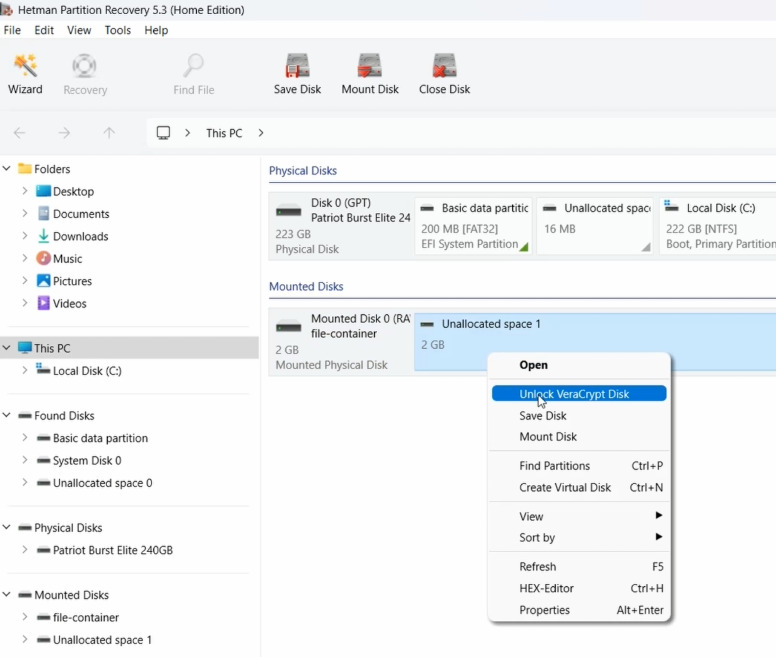This screenshot has height=657, width=776.
Task: Collapse the This PC tree node
Action: click(x=6, y=348)
